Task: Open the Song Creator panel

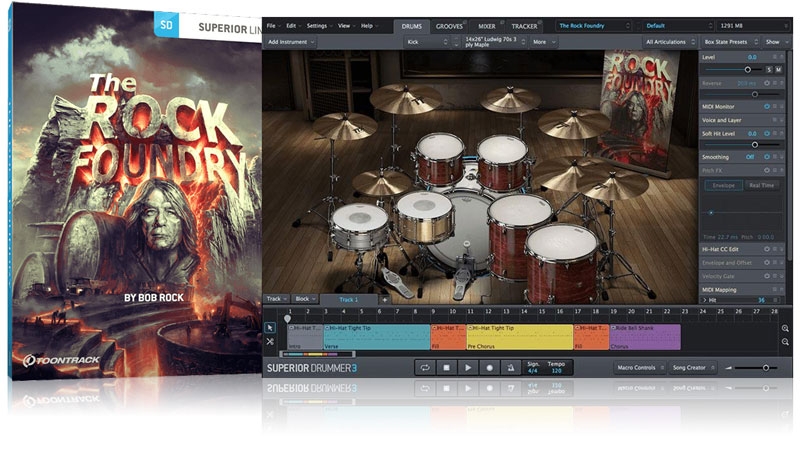Action: click(692, 367)
